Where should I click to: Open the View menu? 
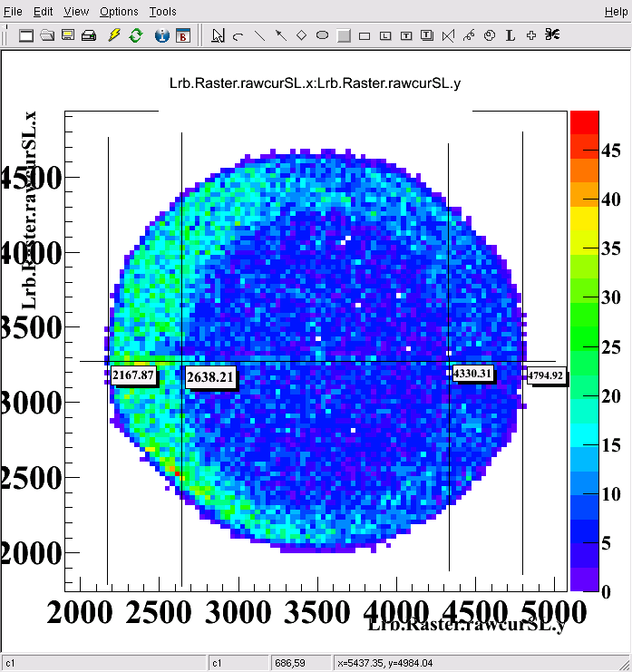(76, 12)
